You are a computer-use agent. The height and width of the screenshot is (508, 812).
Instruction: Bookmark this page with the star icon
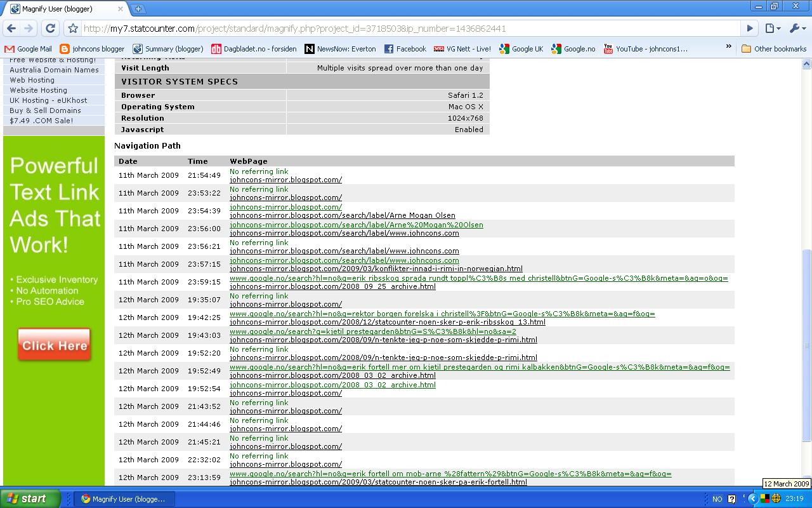(73, 29)
